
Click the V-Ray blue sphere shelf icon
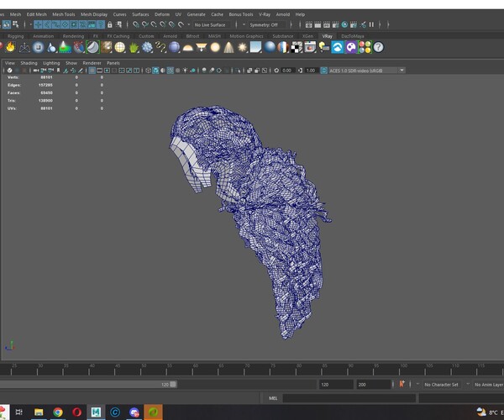click(270, 47)
